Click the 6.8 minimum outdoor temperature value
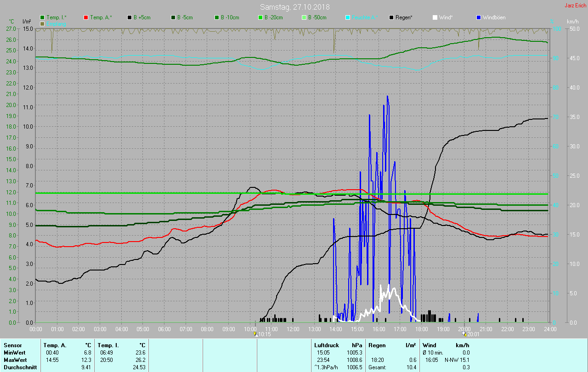This screenshot has height=372, width=588. pyautogui.click(x=87, y=352)
